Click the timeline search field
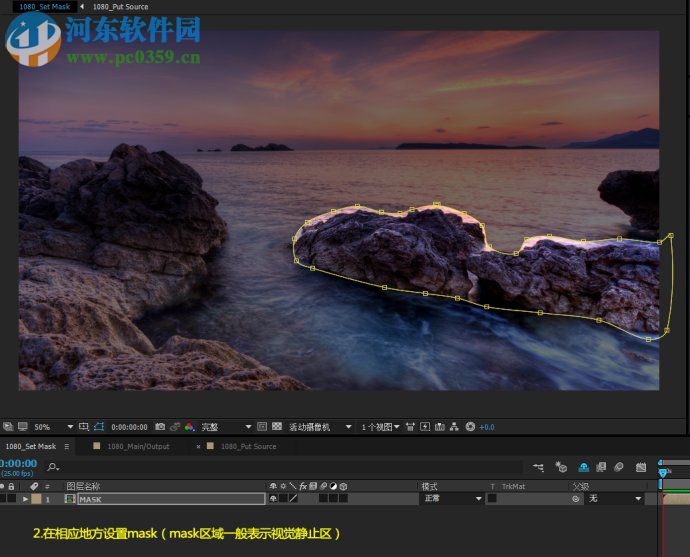The height and width of the screenshot is (557, 690). (x=290, y=467)
